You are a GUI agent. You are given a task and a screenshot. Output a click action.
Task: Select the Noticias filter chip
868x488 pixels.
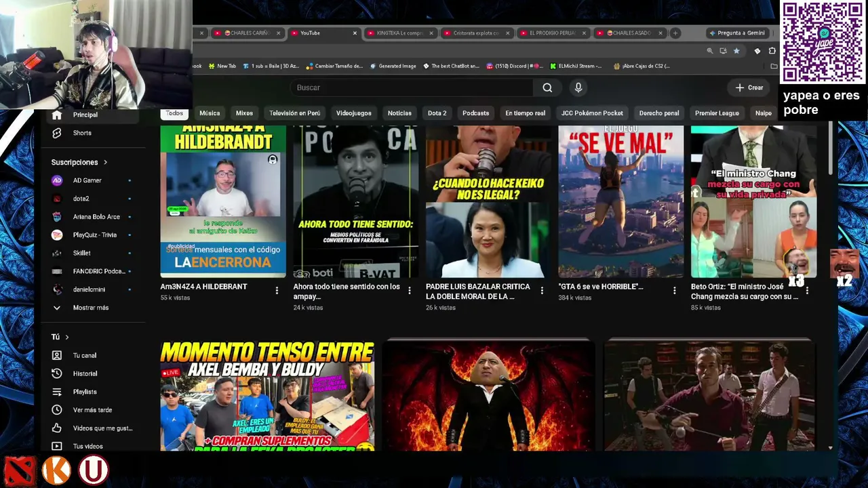pos(399,113)
